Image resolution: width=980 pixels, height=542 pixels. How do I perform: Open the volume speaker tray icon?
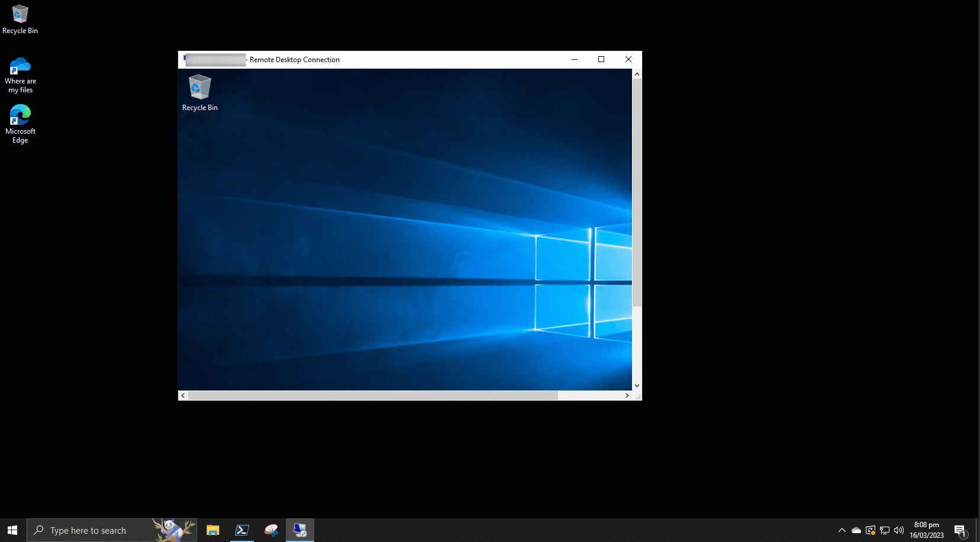[x=899, y=530]
